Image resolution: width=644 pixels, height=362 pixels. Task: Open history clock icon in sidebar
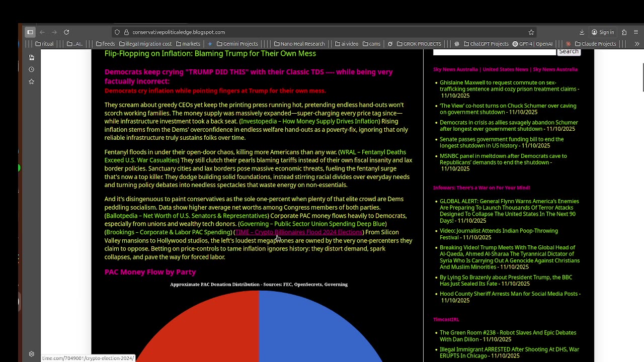click(31, 69)
